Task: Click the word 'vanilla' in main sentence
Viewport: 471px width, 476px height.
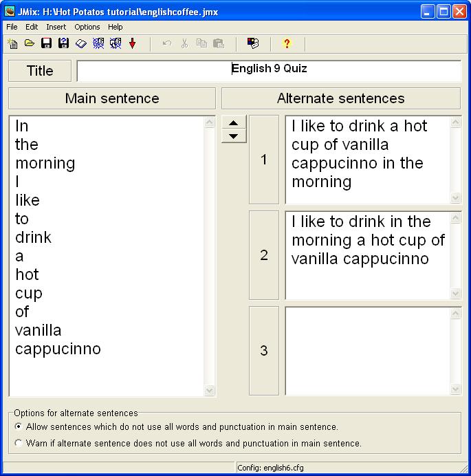Action: click(39, 330)
